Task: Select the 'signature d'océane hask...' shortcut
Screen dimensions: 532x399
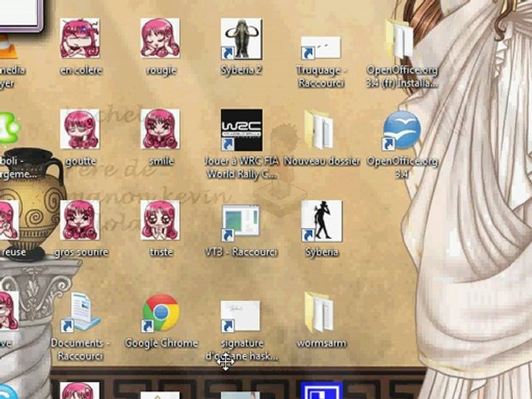Action: point(241,316)
